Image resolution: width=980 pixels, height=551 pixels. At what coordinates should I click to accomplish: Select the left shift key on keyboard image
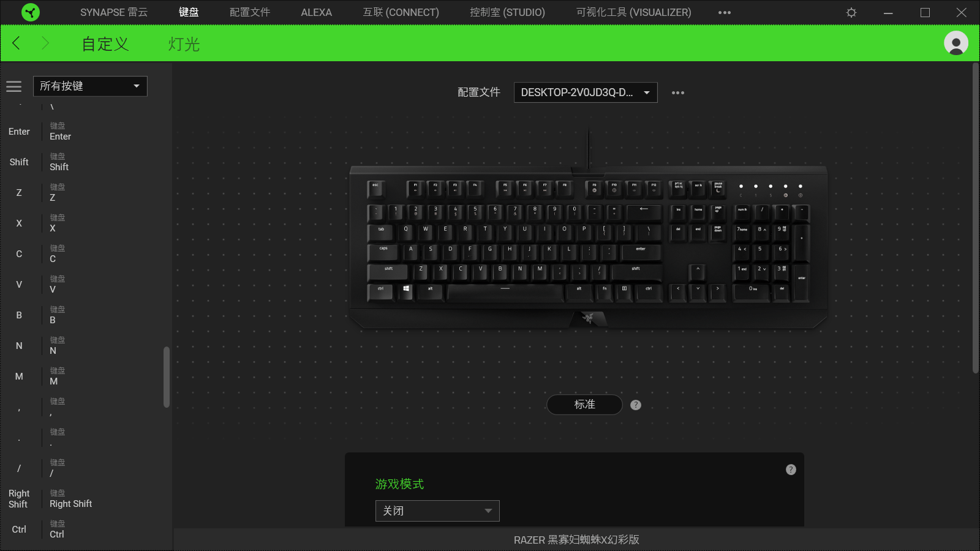[389, 271]
